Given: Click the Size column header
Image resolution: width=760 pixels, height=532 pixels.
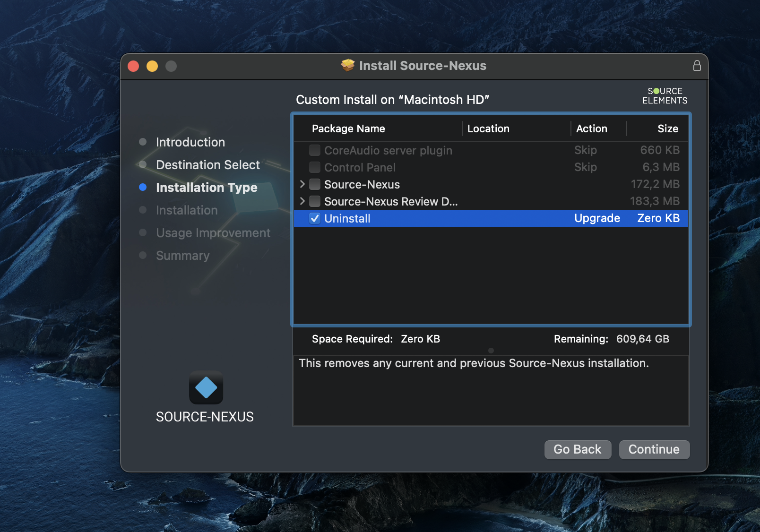Looking at the screenshot, I should pos(667,129).
